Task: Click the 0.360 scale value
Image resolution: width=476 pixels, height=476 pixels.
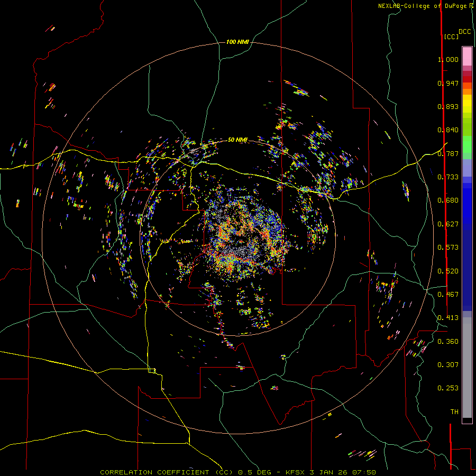Action: pos(448,342)
